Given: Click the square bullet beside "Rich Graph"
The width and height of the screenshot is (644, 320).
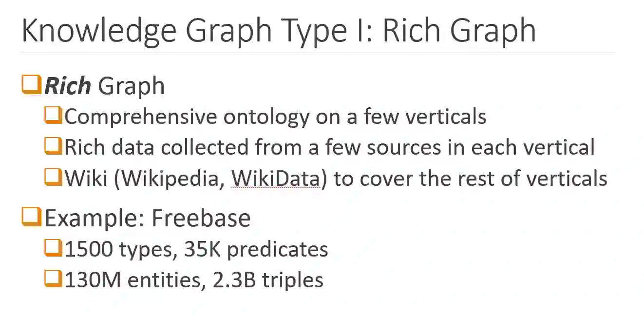Looking at the screenshot, I should click(32, 85).
